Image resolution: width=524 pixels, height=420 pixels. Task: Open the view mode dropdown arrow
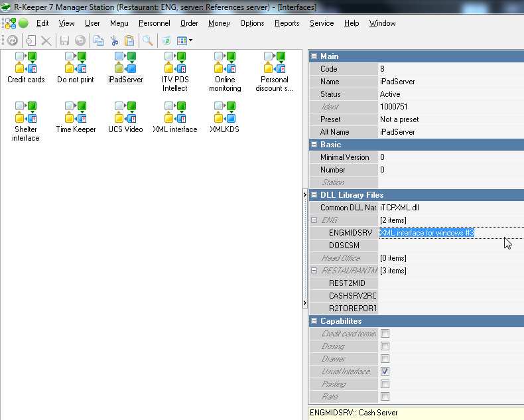[190, 40]
